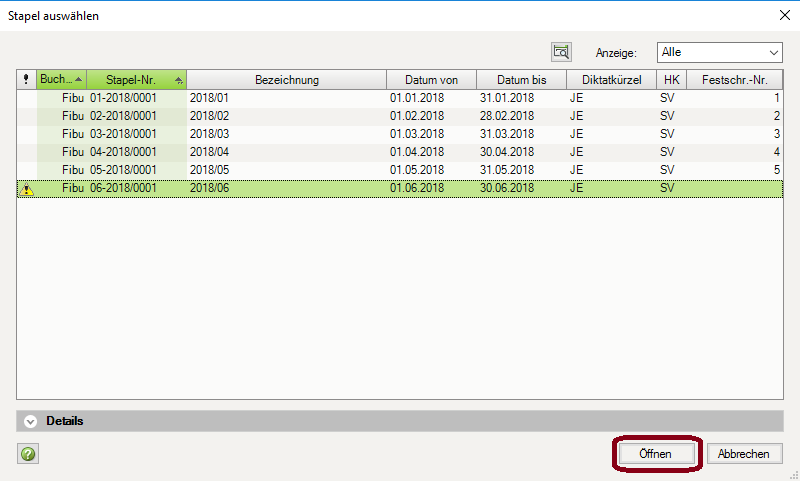Click the Öffnen button
Image resolution: width=800 pixels, height=481 pixels.
pos(656,454)
